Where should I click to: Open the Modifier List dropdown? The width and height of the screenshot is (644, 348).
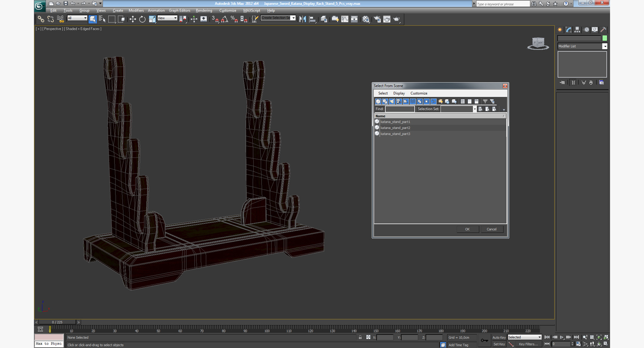(582, 46)
